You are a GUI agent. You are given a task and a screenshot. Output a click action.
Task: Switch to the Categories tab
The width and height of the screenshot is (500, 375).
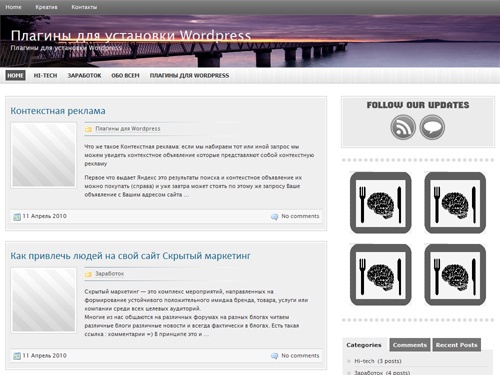[364, 345]
